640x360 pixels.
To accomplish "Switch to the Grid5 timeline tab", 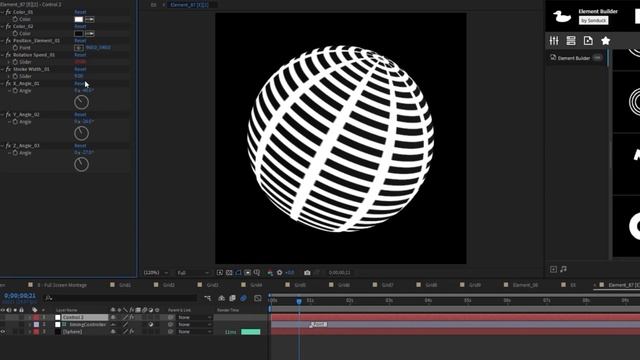I will click(x=300, y=285).
